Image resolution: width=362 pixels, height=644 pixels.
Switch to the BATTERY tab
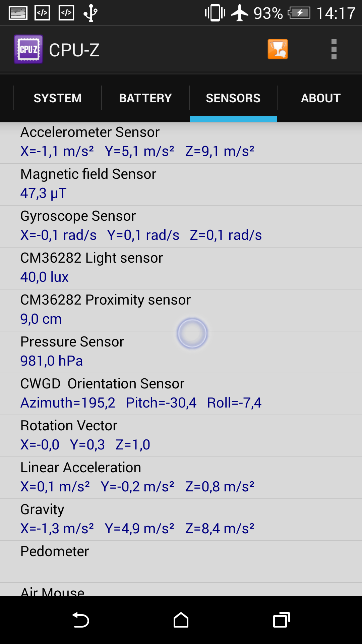click(x=145, y=98)
